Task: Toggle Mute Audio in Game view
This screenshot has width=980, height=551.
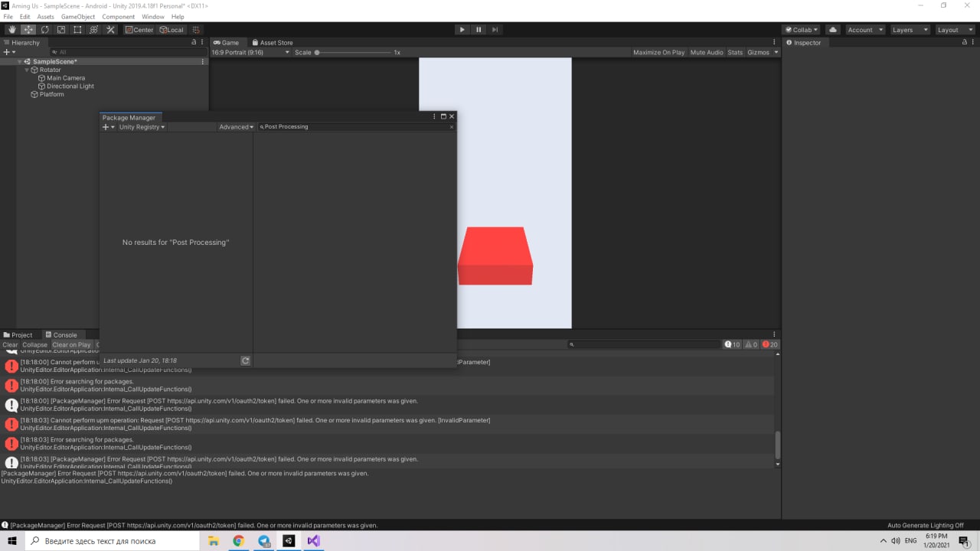Action: (x=707, y=52)
